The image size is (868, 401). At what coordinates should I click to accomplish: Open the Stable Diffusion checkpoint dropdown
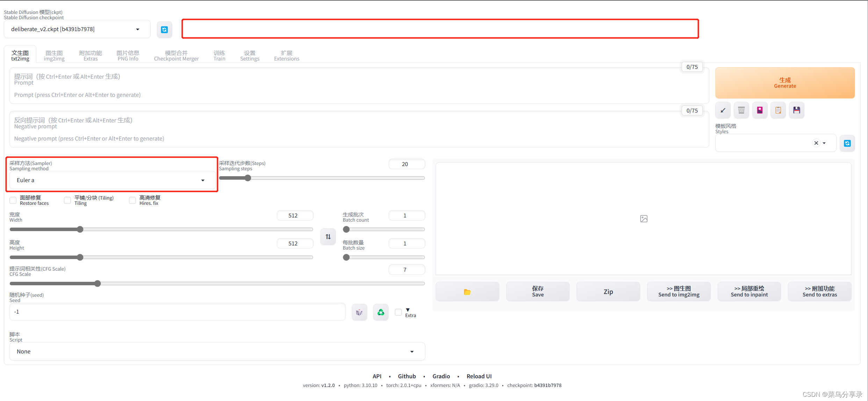[77, 29]
